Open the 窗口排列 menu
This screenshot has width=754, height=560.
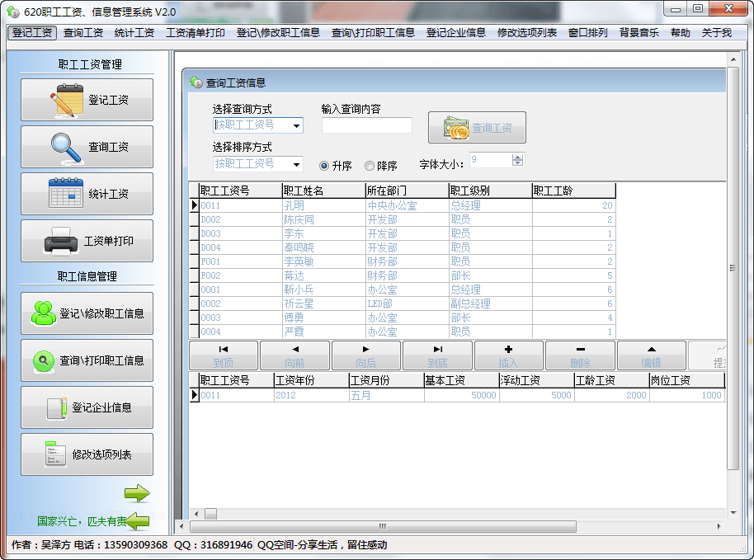coord(587,33)
